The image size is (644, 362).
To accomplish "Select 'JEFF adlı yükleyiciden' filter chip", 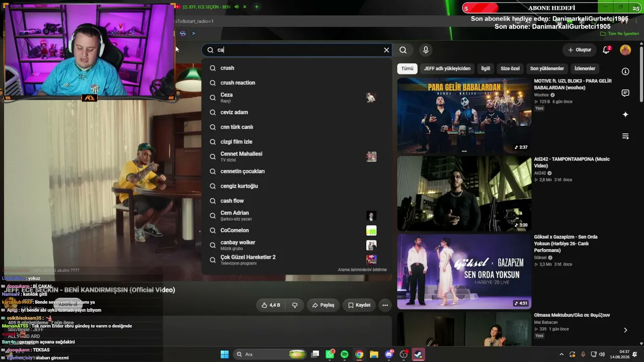I will (x=447, y=68).
